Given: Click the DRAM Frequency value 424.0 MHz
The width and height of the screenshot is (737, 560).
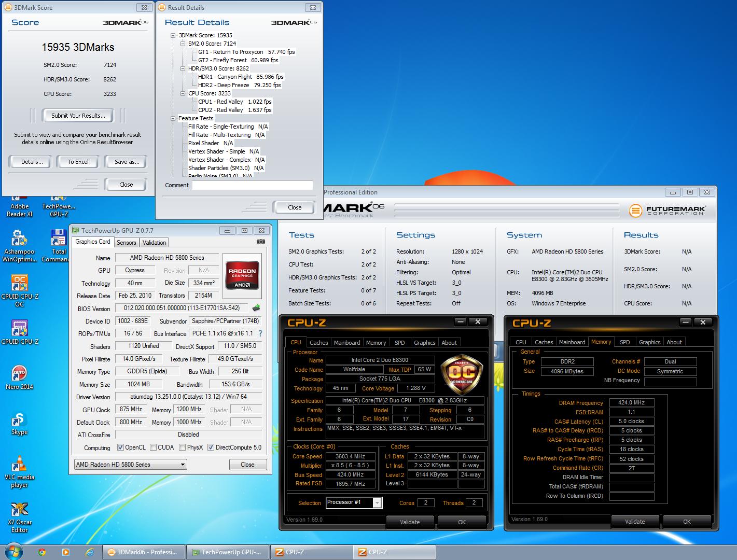Looking at the screenshot, I should (x=631, y=403).
